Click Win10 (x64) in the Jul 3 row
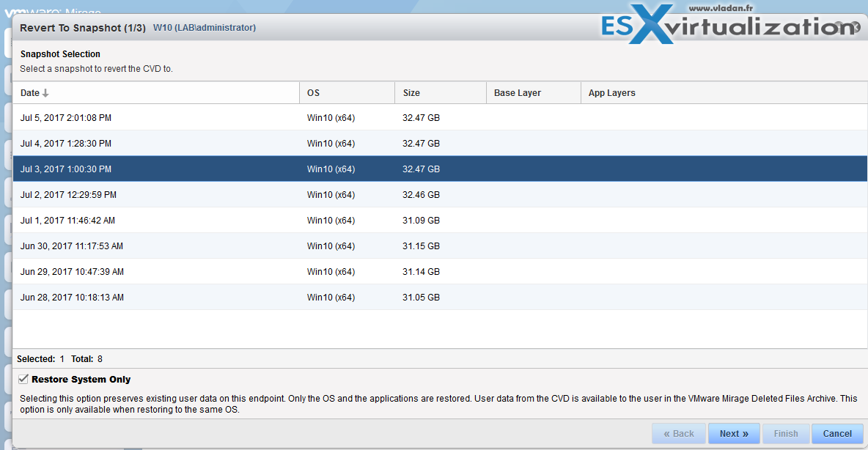Viewport: 868px width, 450px height. (x=331, y=169)
